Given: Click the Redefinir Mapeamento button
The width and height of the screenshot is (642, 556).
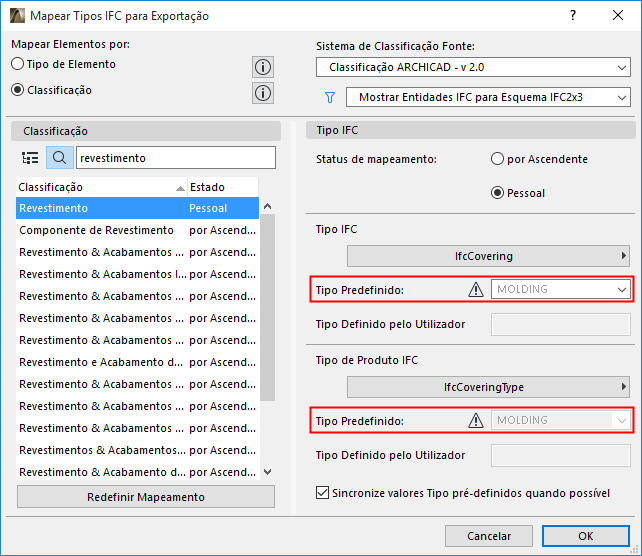Looking at the screenshot, I should click(145, 497).
